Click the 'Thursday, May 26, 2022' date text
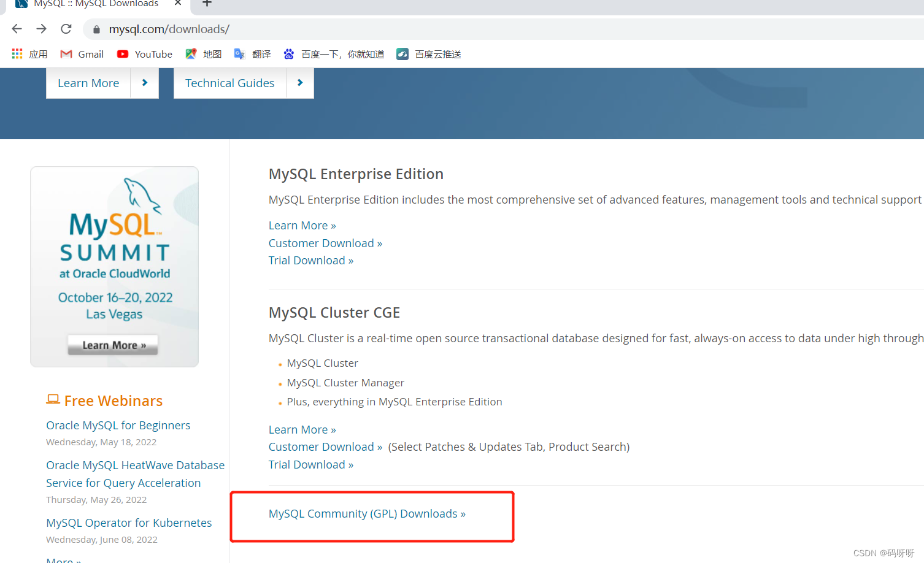The width and height of the screenshot is (924, 563). pos(96,500)
